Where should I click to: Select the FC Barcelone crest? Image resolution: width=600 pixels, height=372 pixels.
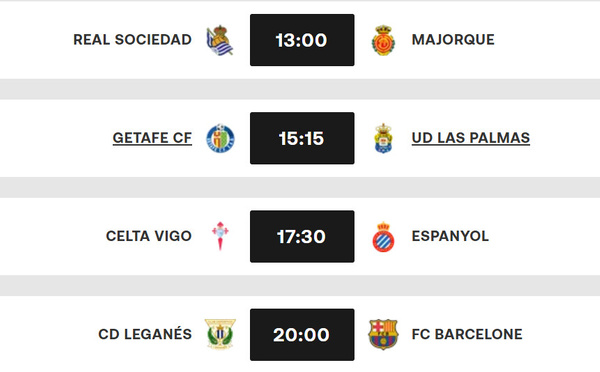pos(383,334)
